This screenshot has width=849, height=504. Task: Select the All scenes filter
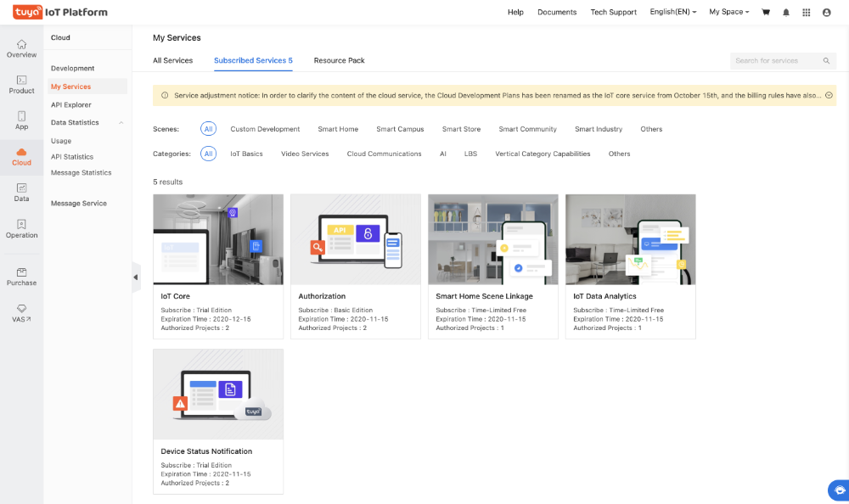209,129
